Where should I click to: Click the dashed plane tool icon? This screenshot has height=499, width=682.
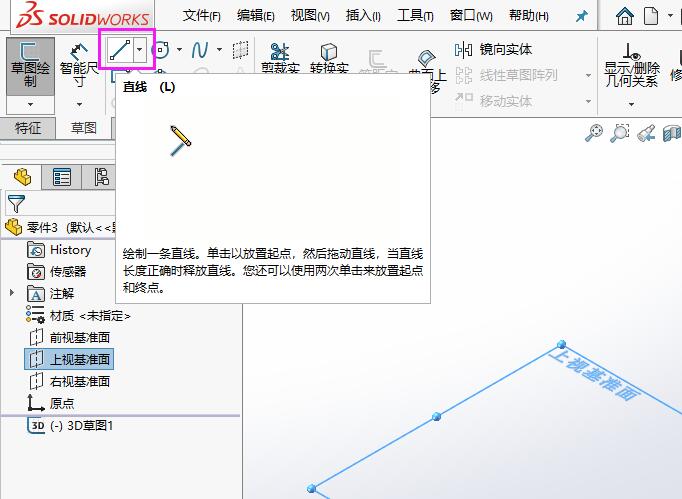tap(240, 50)
